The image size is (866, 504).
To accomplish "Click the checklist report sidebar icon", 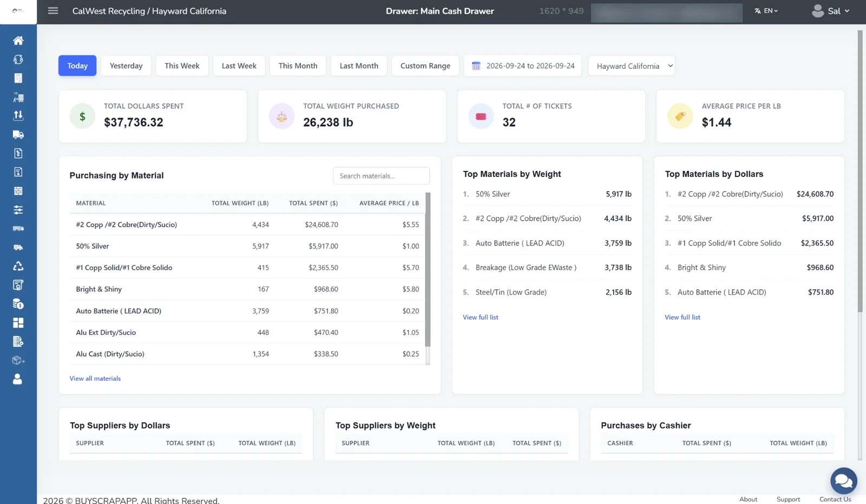I will point(18,341).
